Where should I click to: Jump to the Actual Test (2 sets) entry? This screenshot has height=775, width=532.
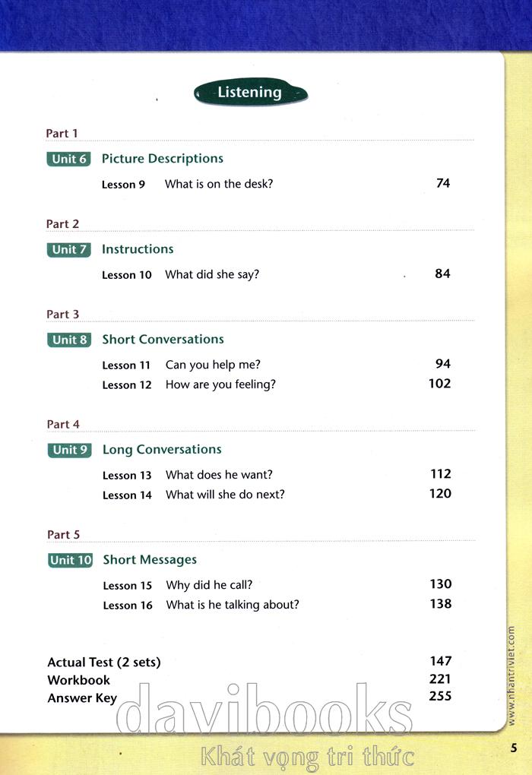pyautogui.click(x=104, y=663)
